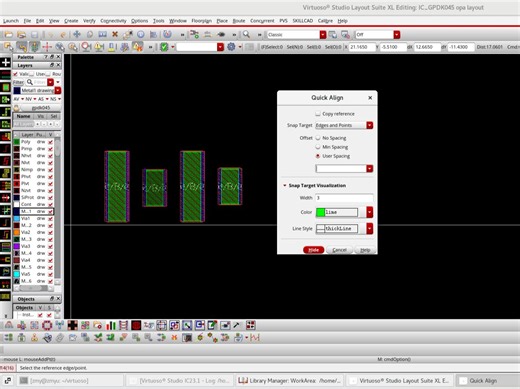Click the Hide button in Quick Align
Image resolution: width=520 pixels, height=389 pixels.
pos(313,250)
